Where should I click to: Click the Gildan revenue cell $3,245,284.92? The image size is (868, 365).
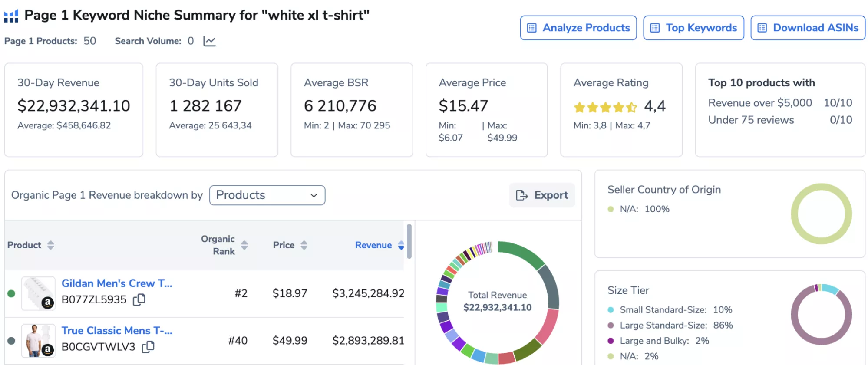pyautogui.click(x=368, y=293)
